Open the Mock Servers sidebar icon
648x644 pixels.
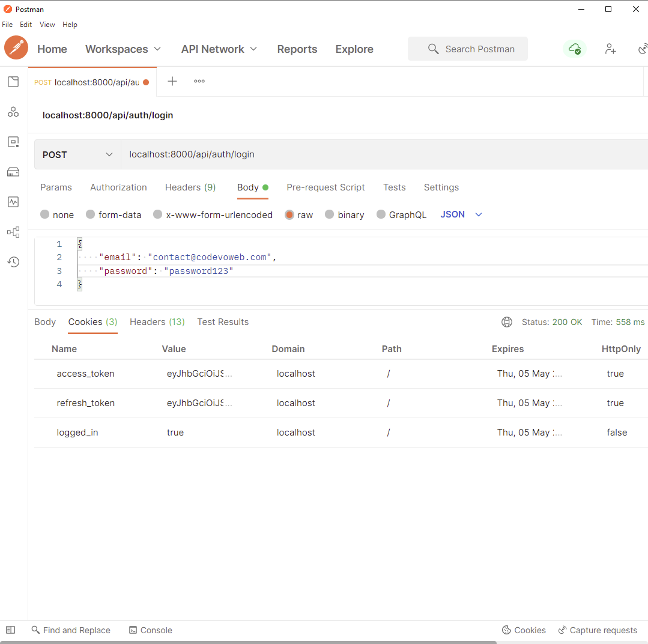pyautogui.click(x=13, y=172)
